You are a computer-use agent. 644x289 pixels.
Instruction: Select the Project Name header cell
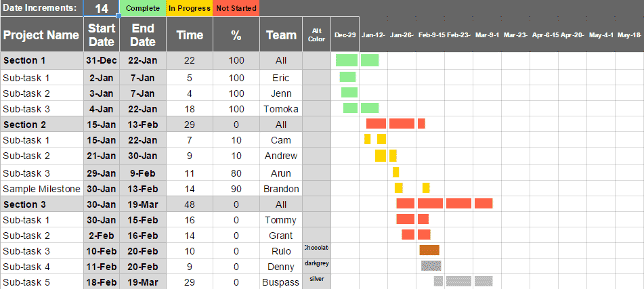(42, 35)
